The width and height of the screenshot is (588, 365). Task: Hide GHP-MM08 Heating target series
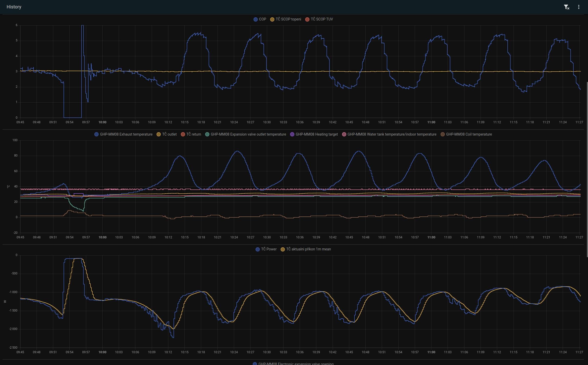coord(317,134)
